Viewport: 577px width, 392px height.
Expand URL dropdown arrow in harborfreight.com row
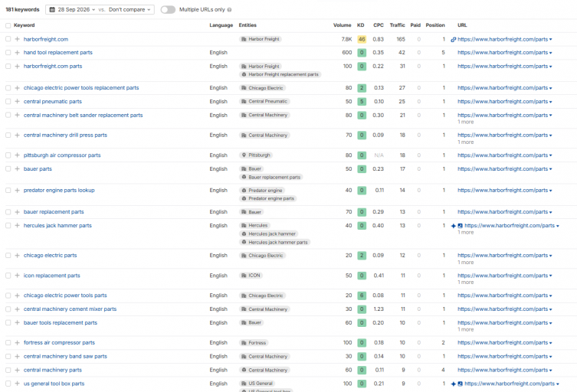coord(550,39)
